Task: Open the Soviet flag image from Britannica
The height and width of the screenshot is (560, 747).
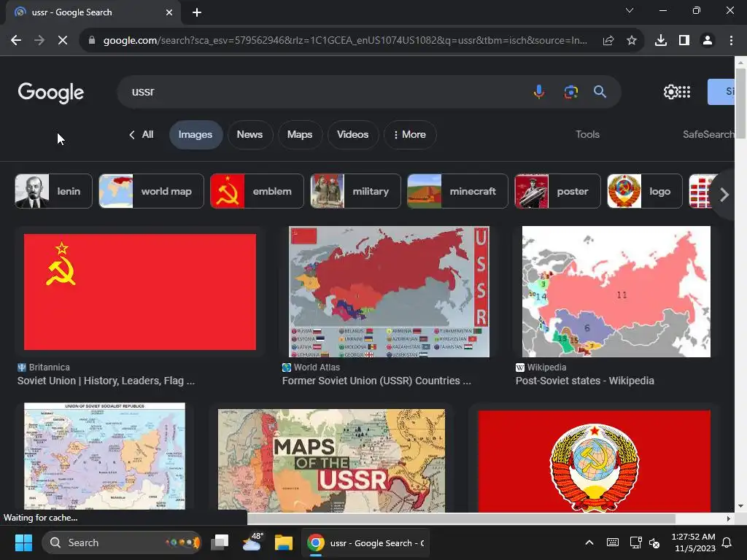Action: (x=139, y=292)
